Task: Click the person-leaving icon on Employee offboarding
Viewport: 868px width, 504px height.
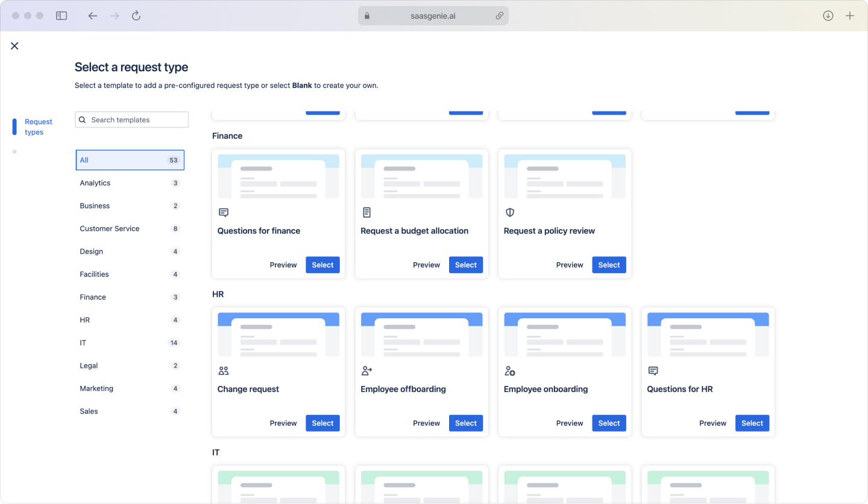Action: (366, 371)
